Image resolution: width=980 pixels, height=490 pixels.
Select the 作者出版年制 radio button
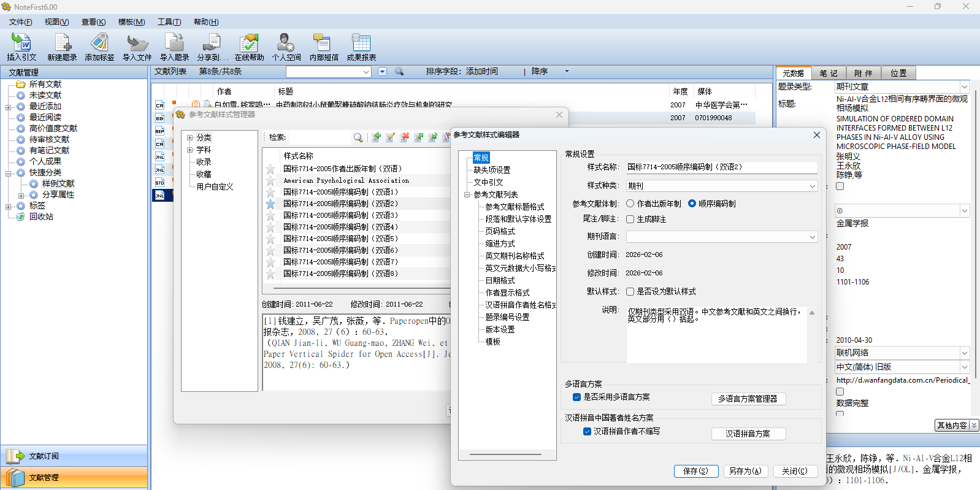coord(630,204)
